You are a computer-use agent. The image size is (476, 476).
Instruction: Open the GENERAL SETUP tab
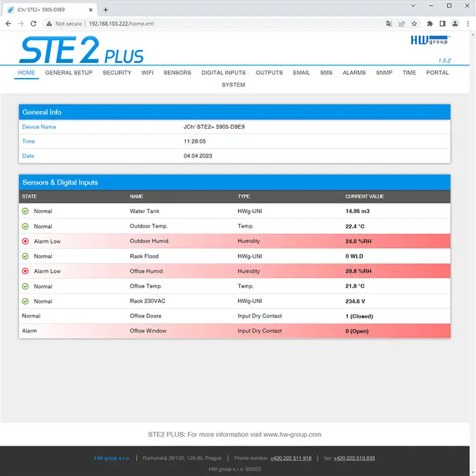click(69, 72)
